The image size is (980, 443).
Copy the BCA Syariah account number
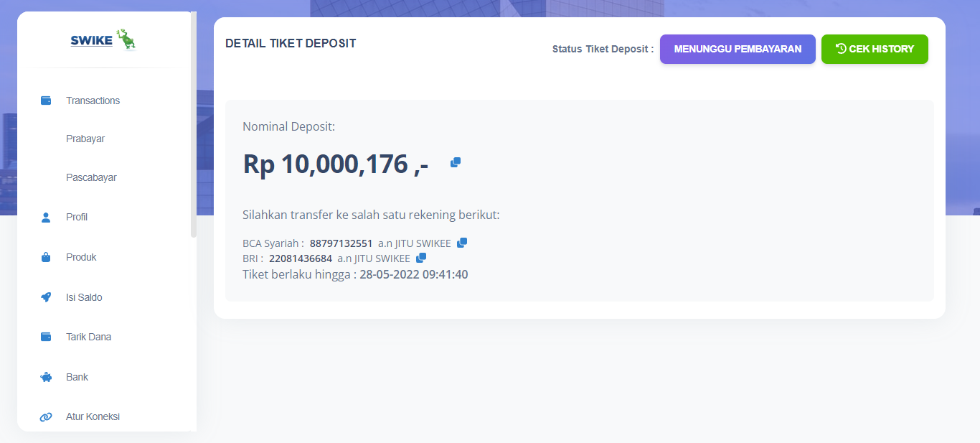click(462, 243)
